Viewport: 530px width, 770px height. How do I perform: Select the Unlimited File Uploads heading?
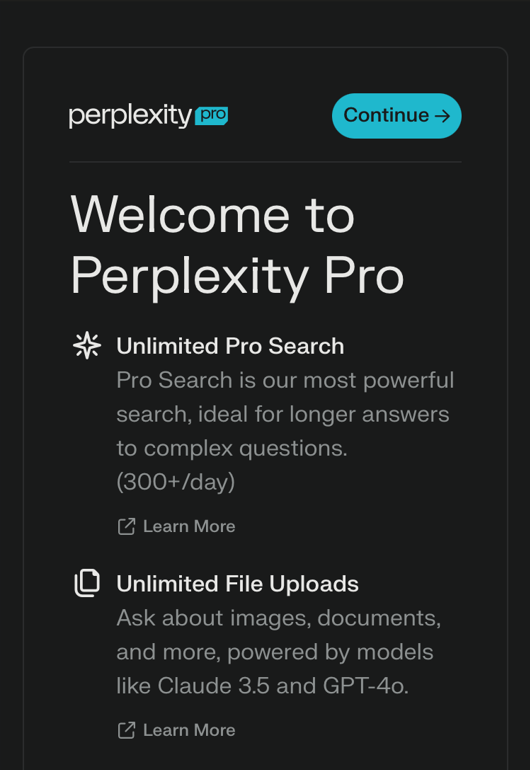(x=237, y=584)
